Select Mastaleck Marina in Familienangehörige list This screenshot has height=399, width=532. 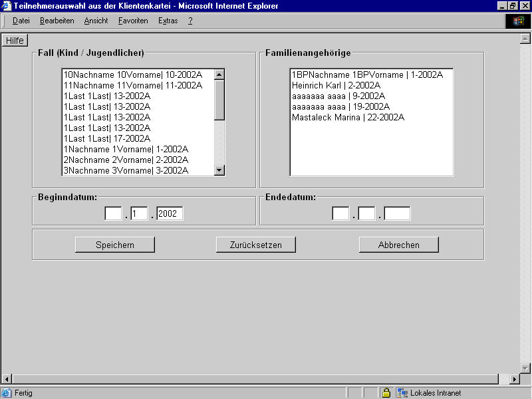point(348,118)
